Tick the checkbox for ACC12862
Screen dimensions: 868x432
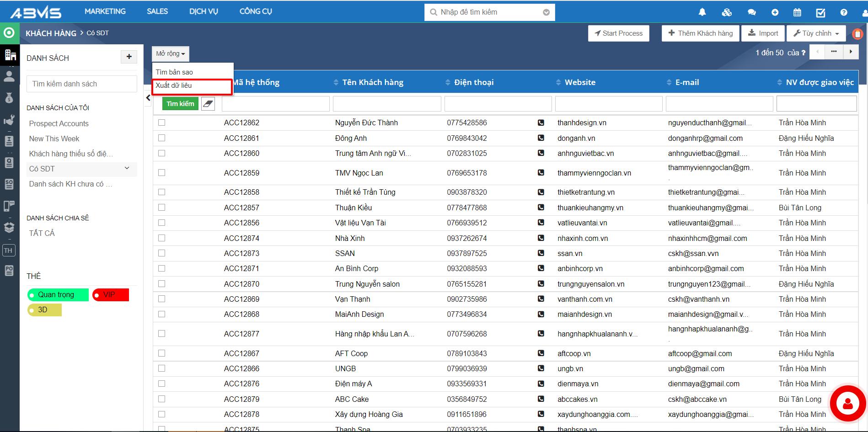pos(161,123)
